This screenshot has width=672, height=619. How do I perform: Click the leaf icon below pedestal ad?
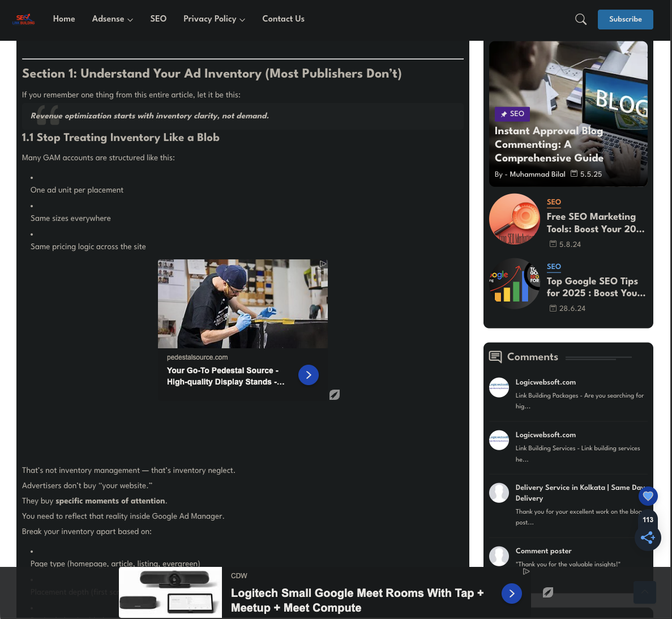point(335,395)
